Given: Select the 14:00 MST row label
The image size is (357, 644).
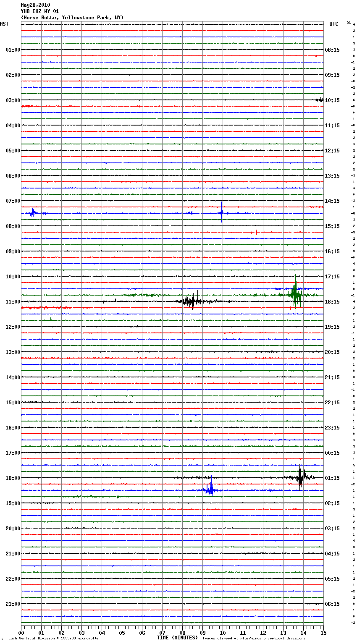Looking at the screenshot, I should (x=13, y=377).
